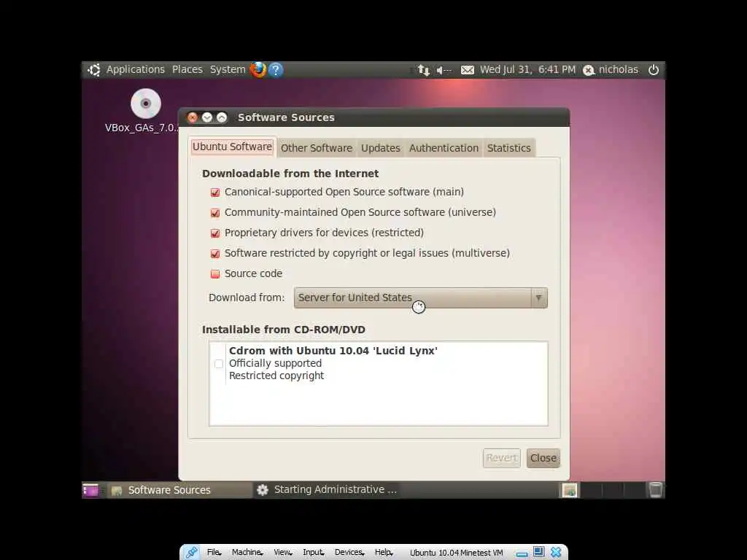Open the Places menu

pyautogui.click(x=187, y=69)
